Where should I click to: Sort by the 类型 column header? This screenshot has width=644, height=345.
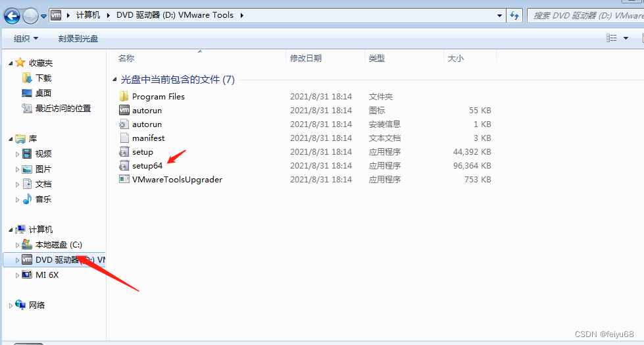(377, 59)
